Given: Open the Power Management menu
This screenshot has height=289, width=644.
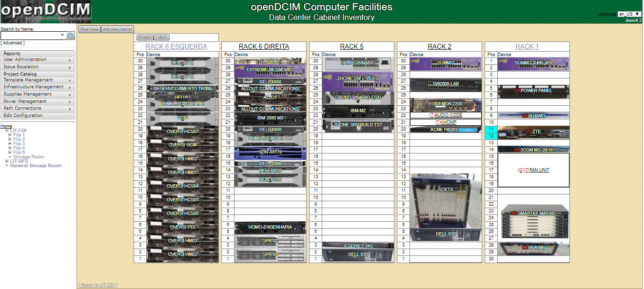Looking at the screenshot, I should [x=38, y=101].
